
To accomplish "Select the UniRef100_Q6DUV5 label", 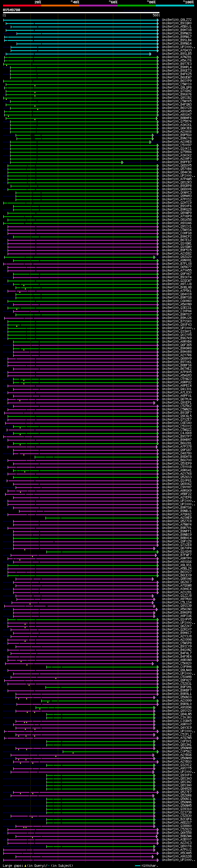I will click(177, 165).
